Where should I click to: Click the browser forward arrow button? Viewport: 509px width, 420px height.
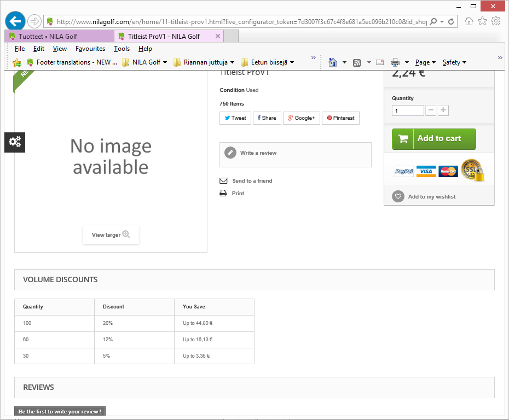click(34, 21)
